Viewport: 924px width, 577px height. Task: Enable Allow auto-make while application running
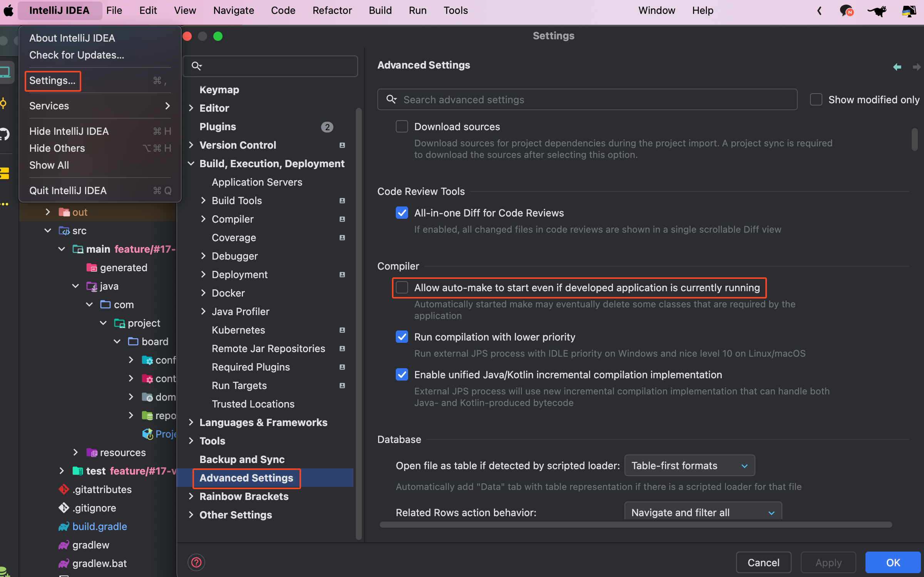402,288
